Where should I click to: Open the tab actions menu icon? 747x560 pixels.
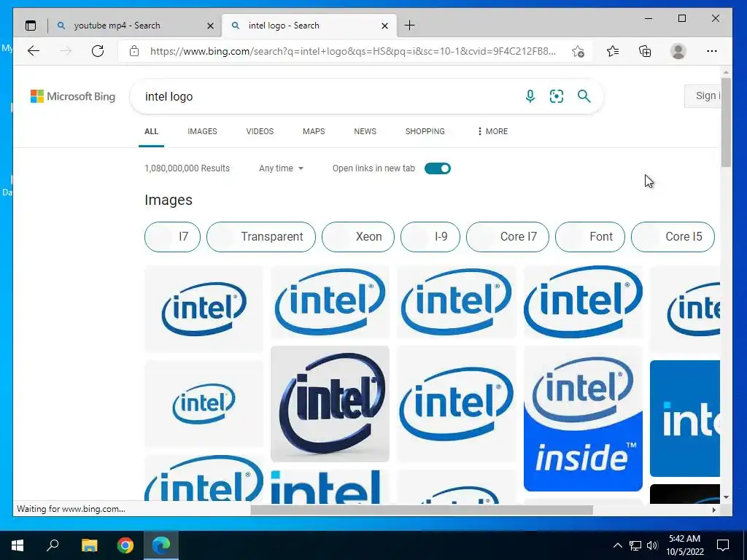(31, 26)
